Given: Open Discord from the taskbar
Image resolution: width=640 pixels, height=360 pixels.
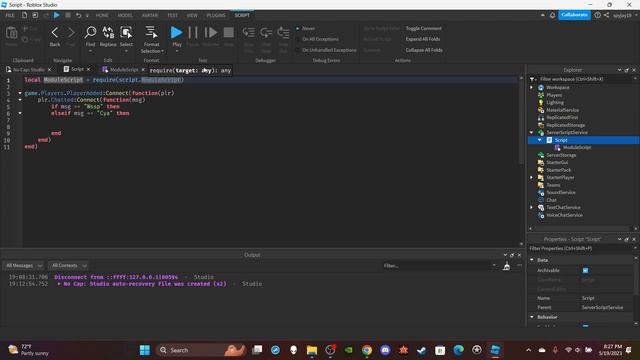Looking at the screenshot, I should (385, 350).
